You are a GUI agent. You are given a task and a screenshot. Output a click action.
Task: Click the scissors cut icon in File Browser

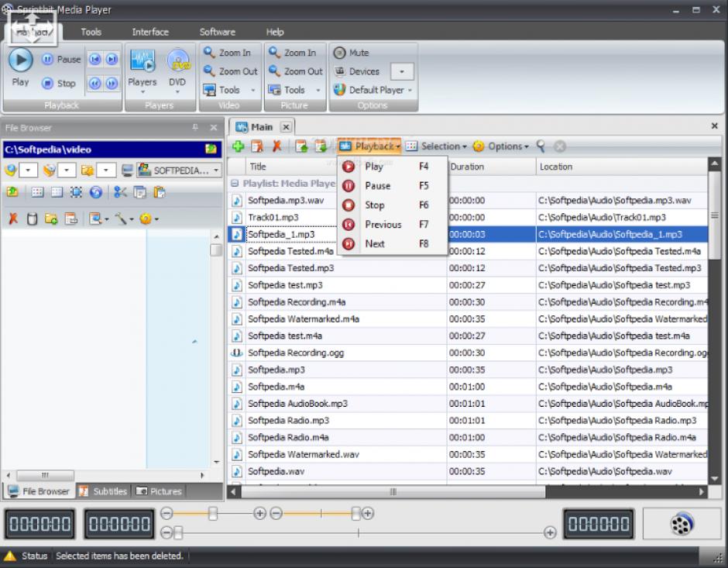click(x=120, y=192)
